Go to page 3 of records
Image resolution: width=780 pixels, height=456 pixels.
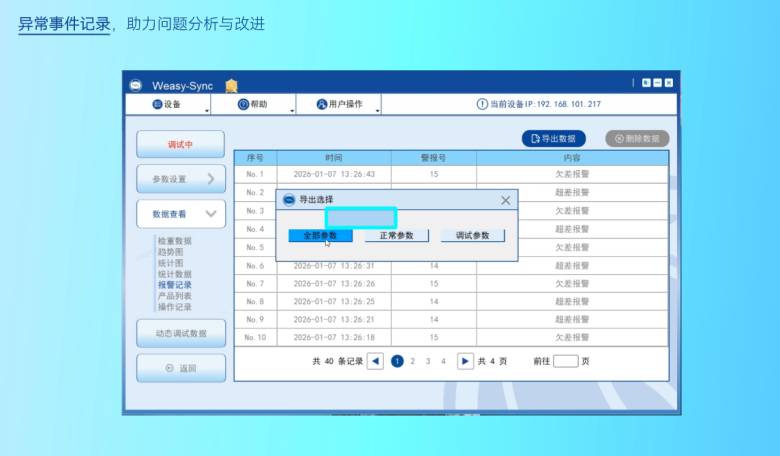428,361
